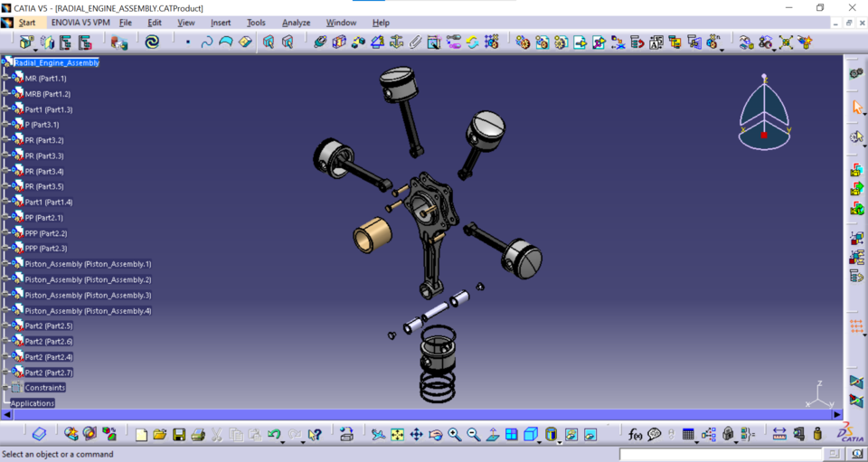This screenshot has width=868, height=462.
Task: Click the Save icon in bottom toolbar
Action: (179, 435)
